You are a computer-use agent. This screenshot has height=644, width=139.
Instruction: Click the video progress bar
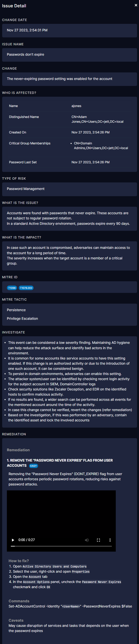[61, 546]
